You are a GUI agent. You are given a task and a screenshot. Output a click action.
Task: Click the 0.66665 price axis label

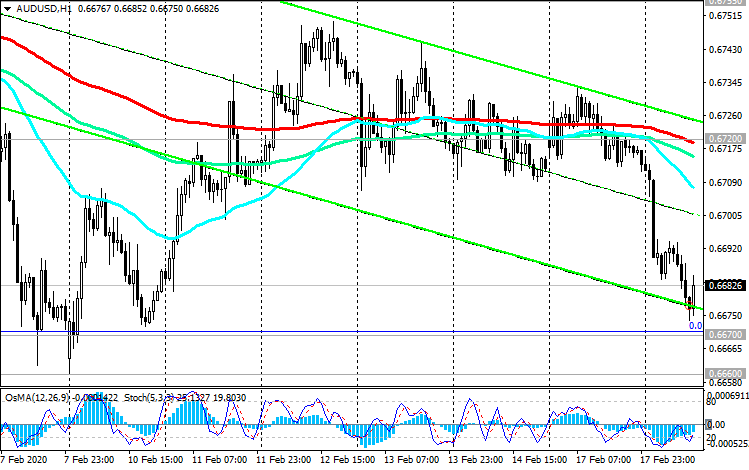pyautogui.click(x=726, y=349)
